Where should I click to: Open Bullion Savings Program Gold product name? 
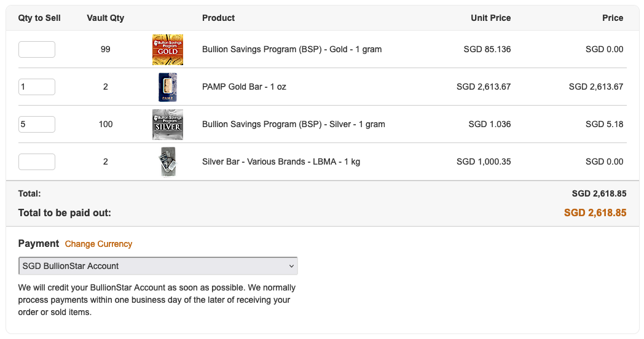(292, 49)
